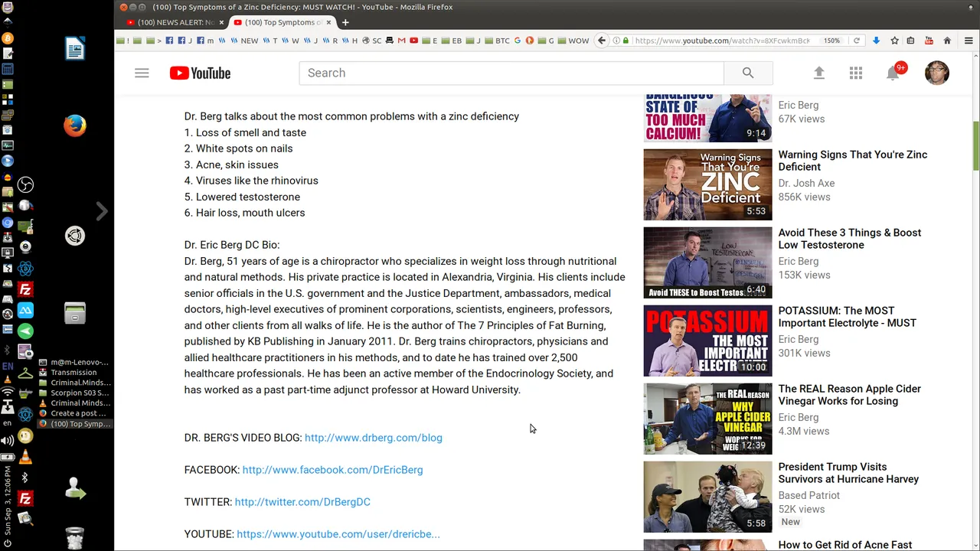Open "POTASSIUM: The MOST Important Electrolyte" title
Screen dimensions: 980x551
click(848, 317)
